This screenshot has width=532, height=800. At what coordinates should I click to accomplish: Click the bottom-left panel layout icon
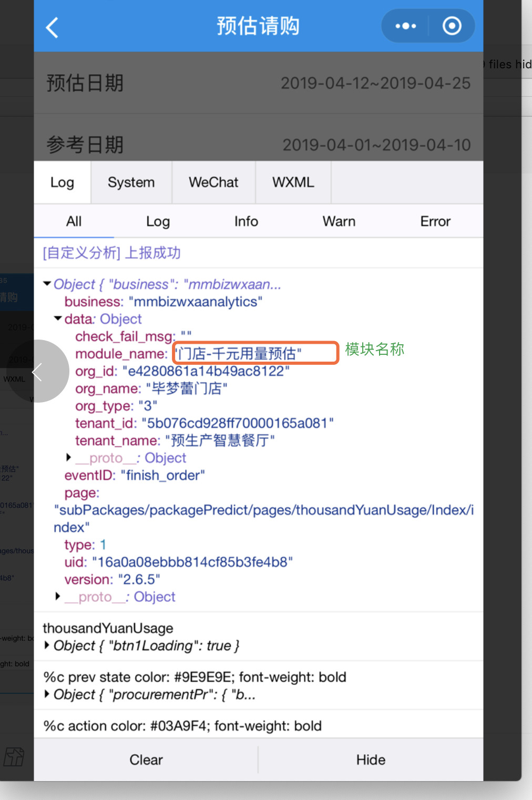pos(14,757)
